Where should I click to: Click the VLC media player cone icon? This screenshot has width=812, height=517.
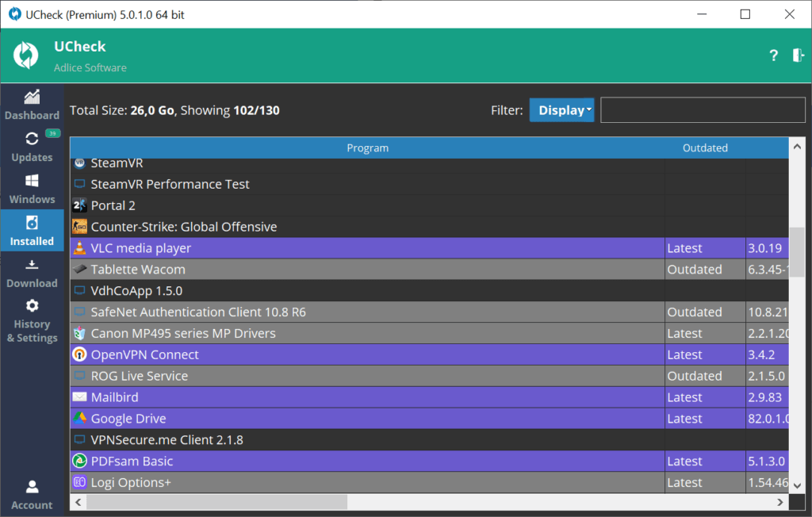[x=79, y=248]
